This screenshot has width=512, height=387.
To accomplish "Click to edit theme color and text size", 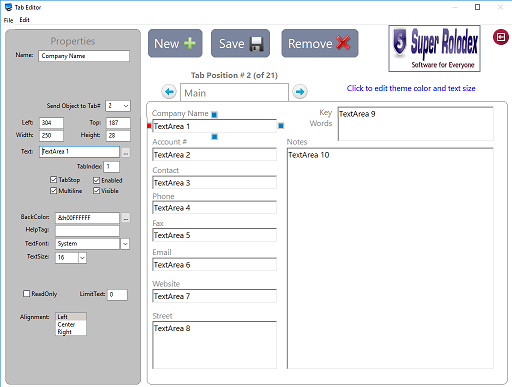I will [x=411, y=88].
